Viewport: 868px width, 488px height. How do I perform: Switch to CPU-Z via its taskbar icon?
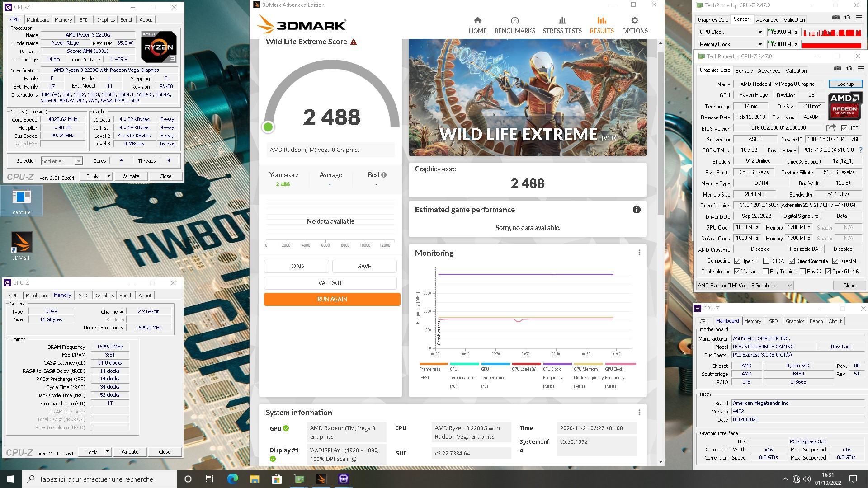pos(343,479)
